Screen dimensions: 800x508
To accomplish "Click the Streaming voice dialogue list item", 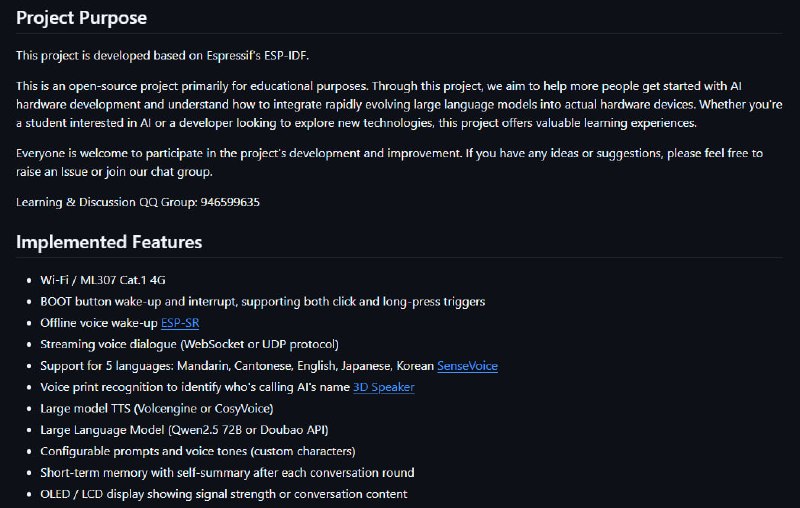I will [x=189, y=344].
